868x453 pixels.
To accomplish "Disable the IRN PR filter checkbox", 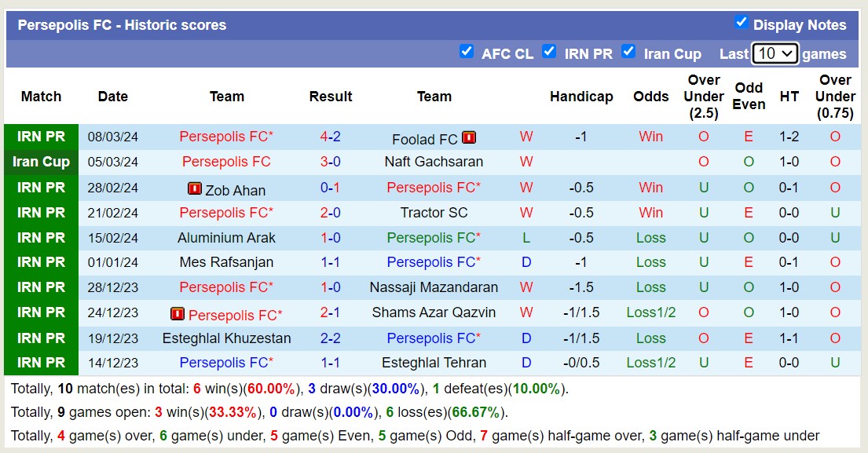I will 549,52.
